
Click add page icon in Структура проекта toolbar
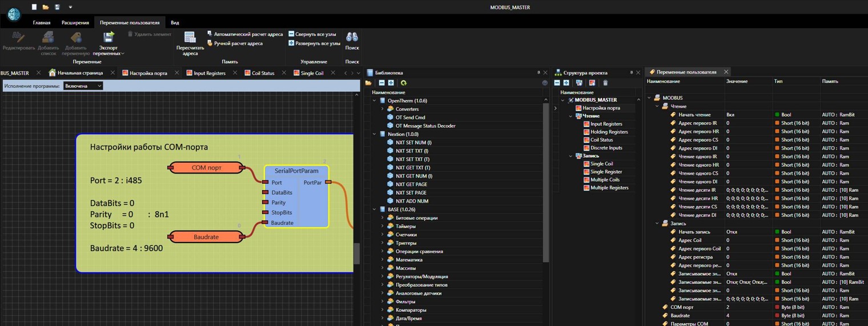point(592,83)
